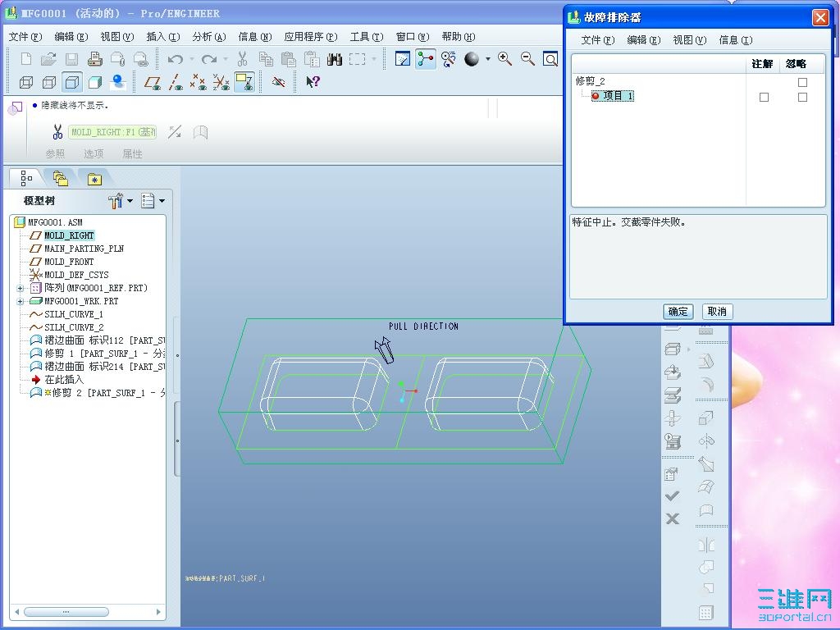Toggle annotation element display
Screen dimensions: 840x630
[x=244, y=83]
